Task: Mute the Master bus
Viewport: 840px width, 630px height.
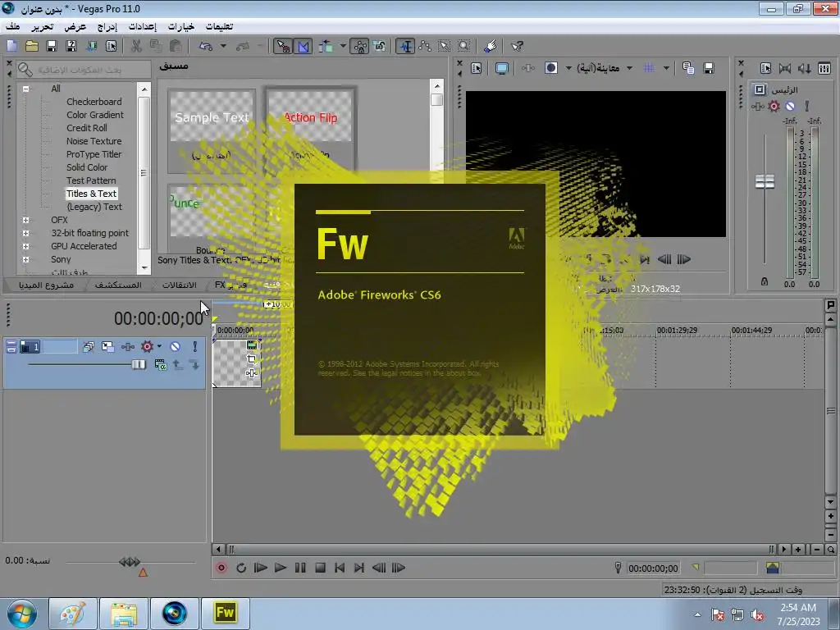Action: click(x=790, y=106)
